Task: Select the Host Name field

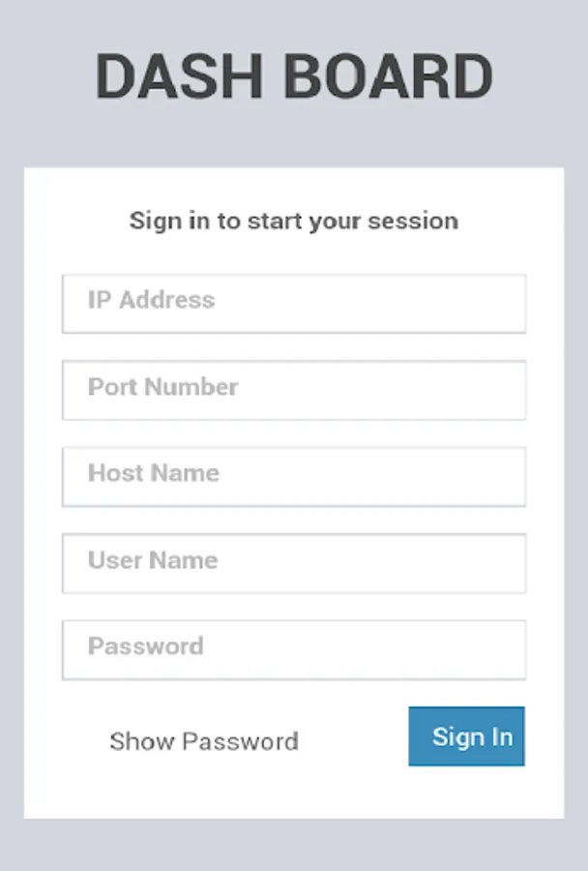Action: (x=294, y=476)
